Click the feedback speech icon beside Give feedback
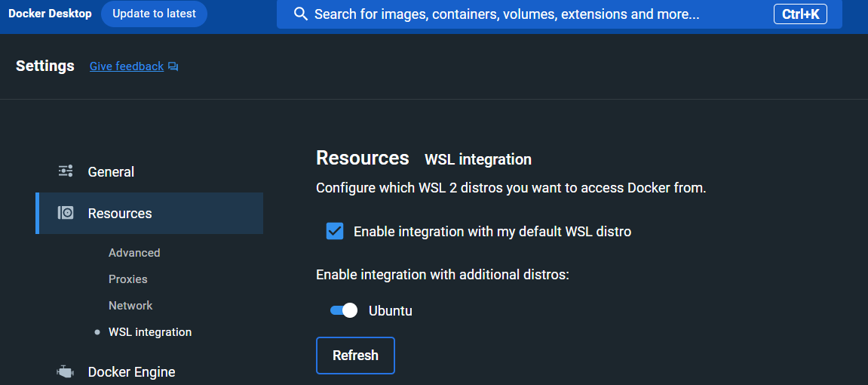The width and height of the screenshot is (868, 385). coord(173,66)
